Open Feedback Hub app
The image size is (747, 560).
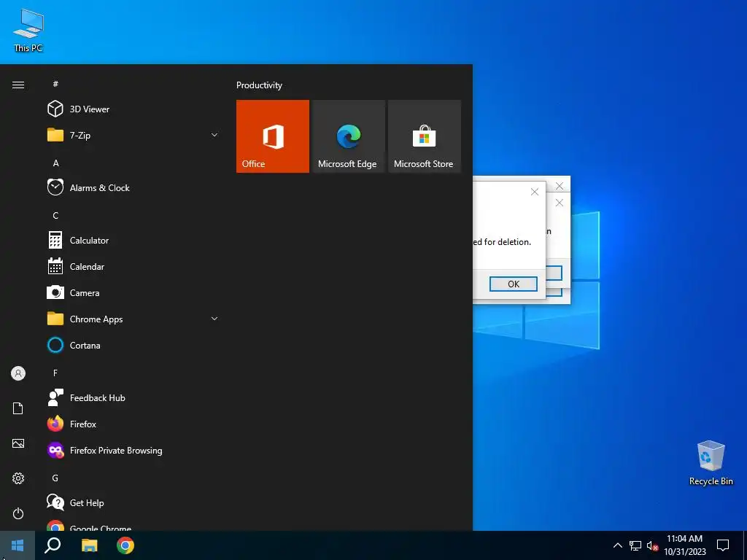pyautogui.click(x=133, y=397)
